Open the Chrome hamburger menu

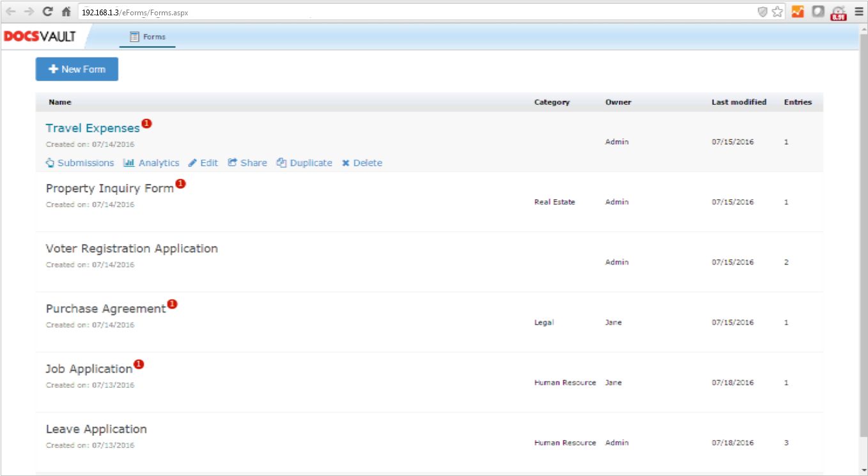[x=858, y=12]
